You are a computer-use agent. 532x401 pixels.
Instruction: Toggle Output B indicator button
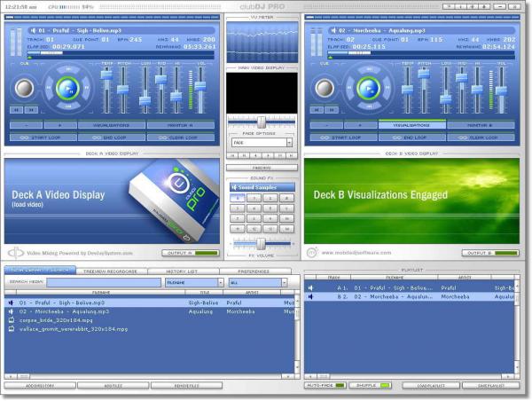pyautogui.click(x=490, y=253)
